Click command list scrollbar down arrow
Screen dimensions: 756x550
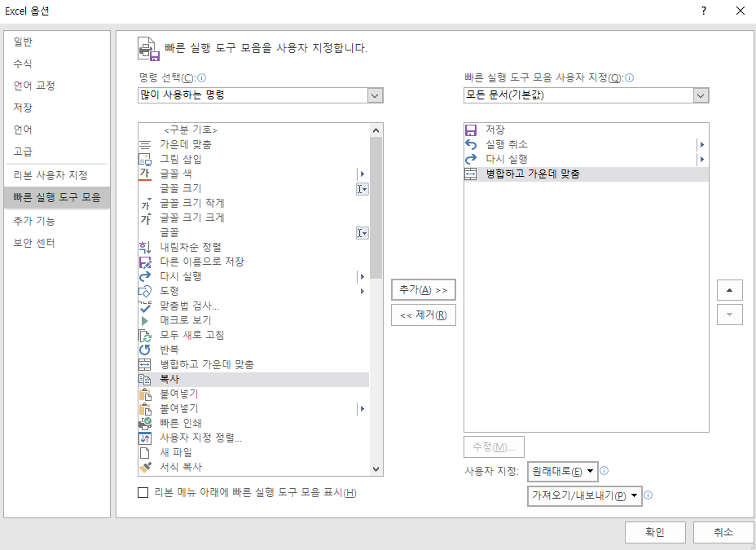(376, 469)
